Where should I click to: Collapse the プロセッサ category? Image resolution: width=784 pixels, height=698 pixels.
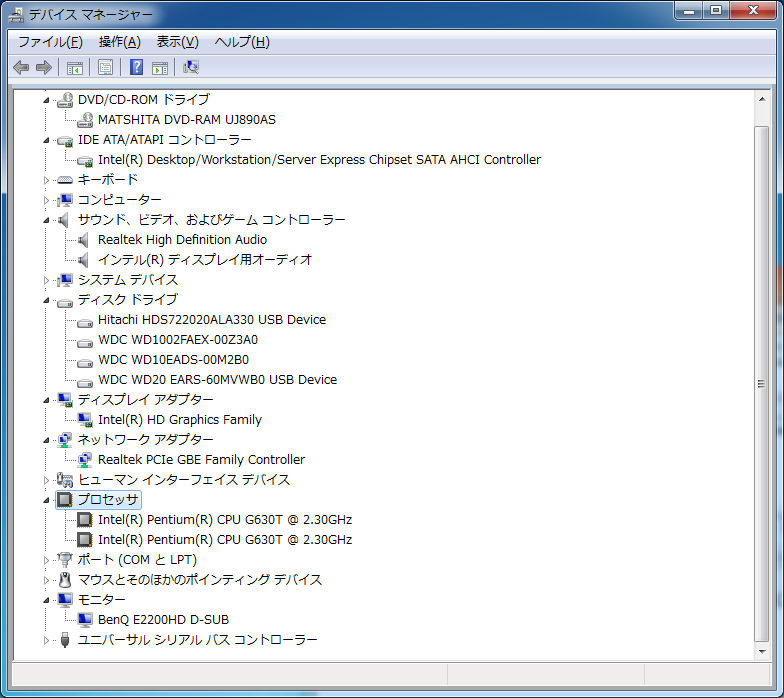click(46, 500)
